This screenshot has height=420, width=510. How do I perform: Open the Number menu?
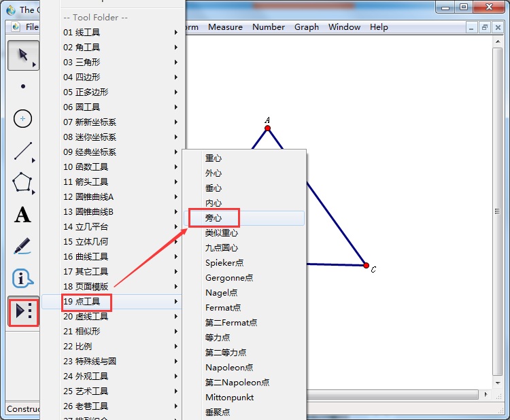click(269, 27)
